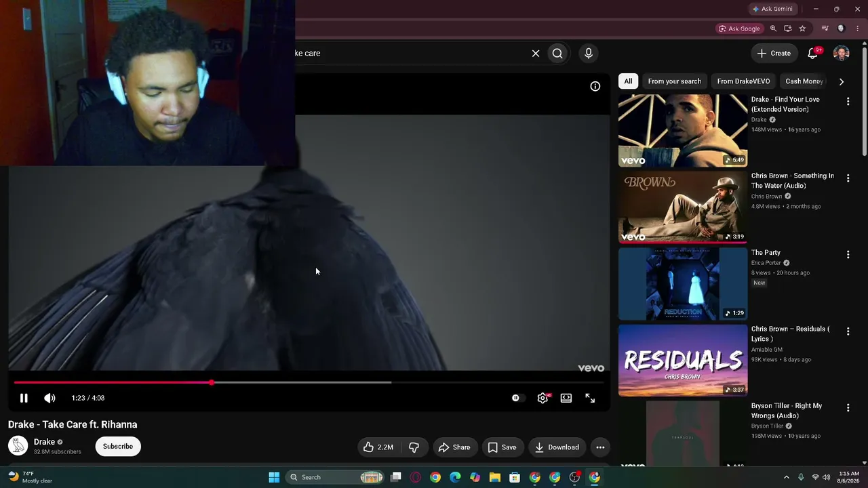This screenshot has width=868, height=488.
Task: Click Ask Gemini in Chrome title bar
Action: tap(772, 9)
